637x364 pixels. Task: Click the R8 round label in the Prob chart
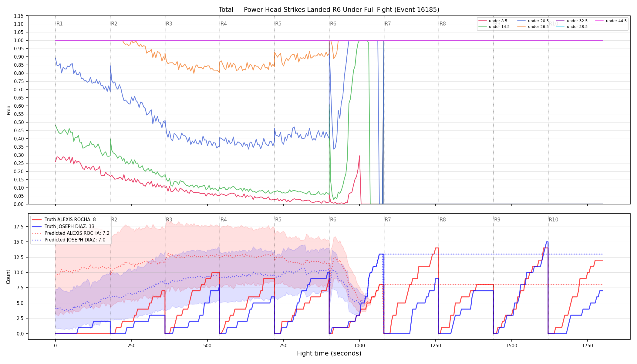coord(443,24)
